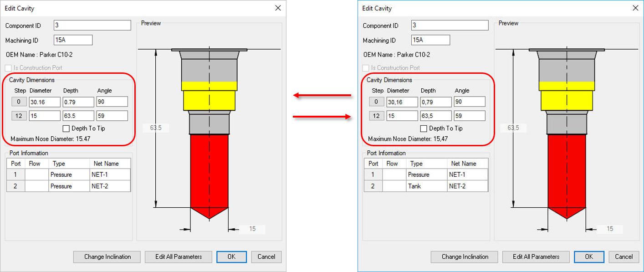Click diameter field 30.16 in left dialog

45,102
